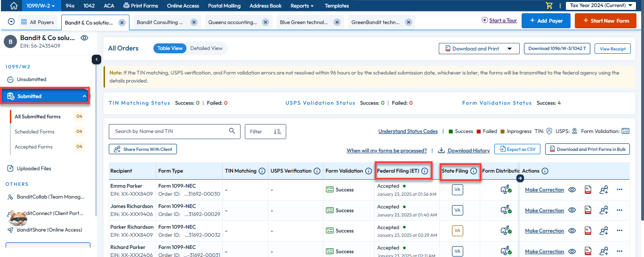The width and height of the screenshot is (644, 257).
Task: Open Print Forms menu
Action: coord(140,6)
